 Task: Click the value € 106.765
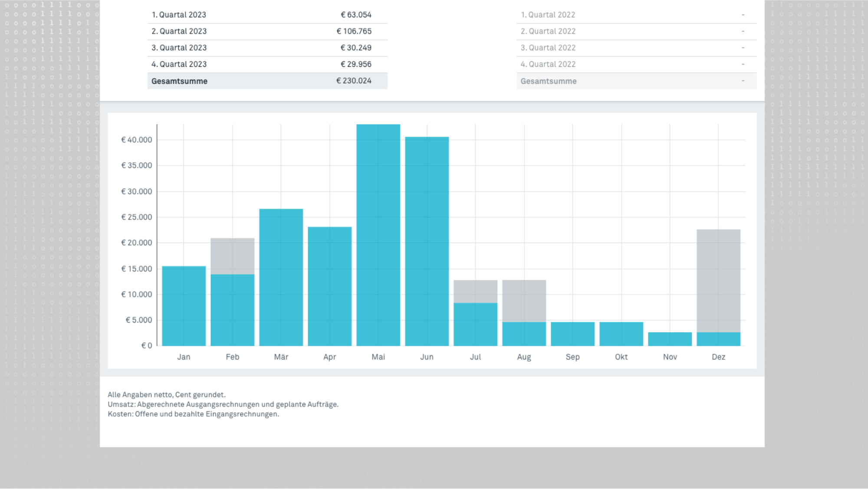pyautogui.click(x=354, y=31)
